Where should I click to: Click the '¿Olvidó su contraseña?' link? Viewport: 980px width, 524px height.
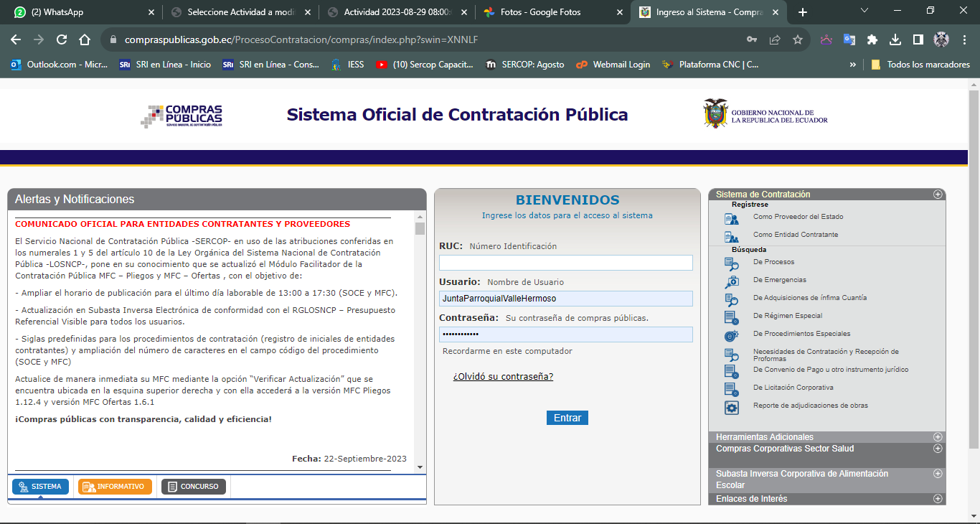(x=503, y=377)
